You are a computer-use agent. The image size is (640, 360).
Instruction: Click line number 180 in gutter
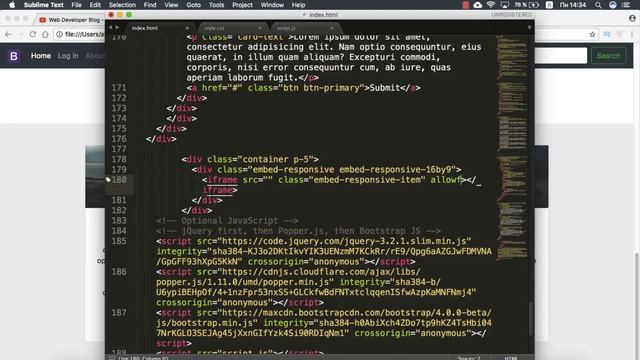click(119, 180)
